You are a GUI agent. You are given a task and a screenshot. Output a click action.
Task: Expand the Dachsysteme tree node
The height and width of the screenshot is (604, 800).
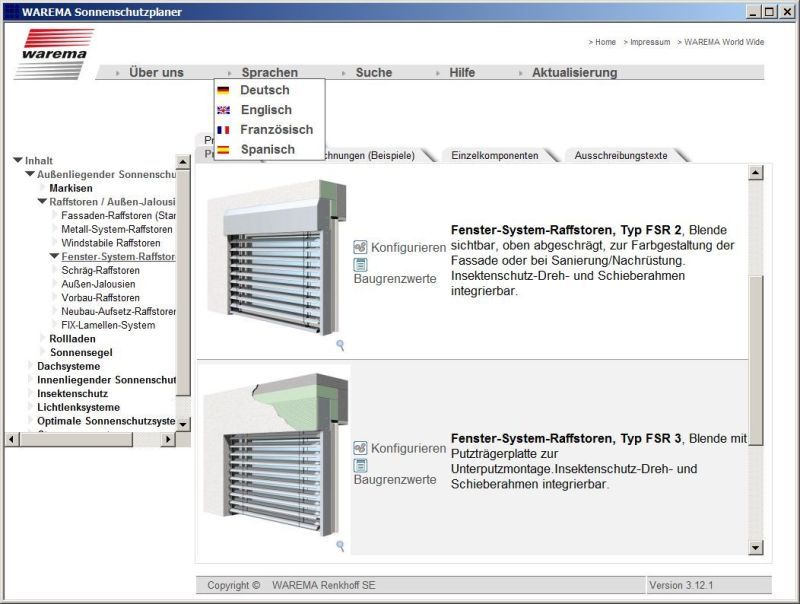(x=31, y=366)
